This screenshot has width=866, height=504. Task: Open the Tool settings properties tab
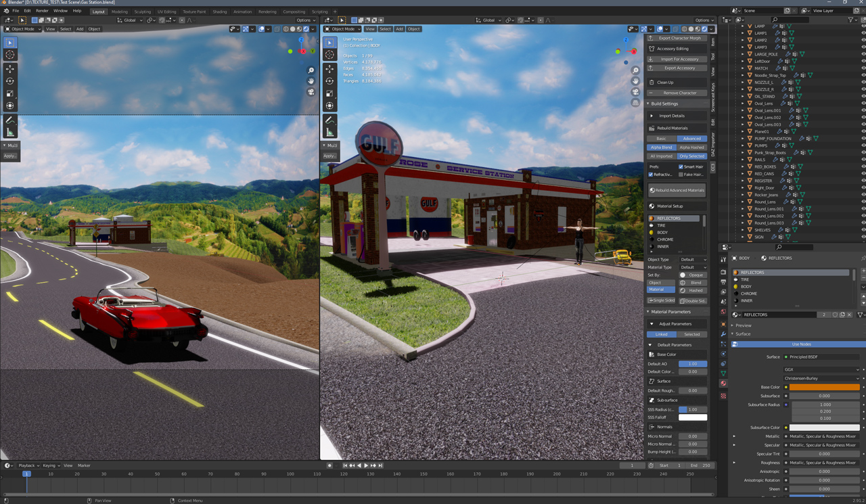pyautogui.click(x=723, y=260)
